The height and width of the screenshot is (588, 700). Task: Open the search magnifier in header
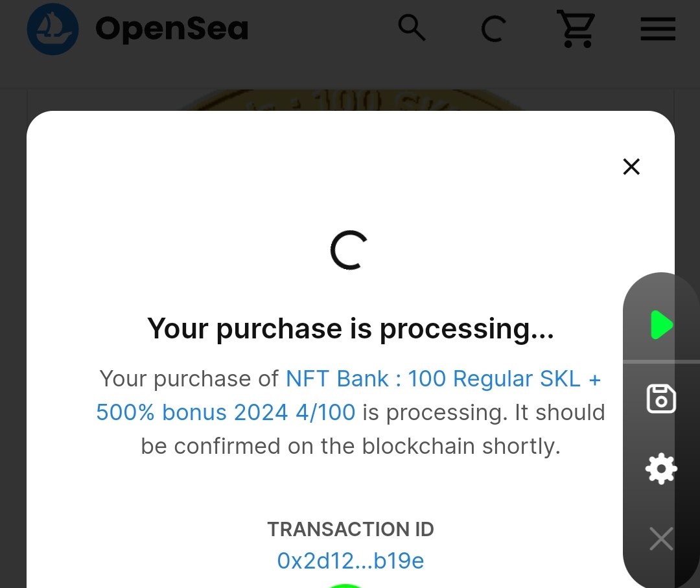click(412, 28)
